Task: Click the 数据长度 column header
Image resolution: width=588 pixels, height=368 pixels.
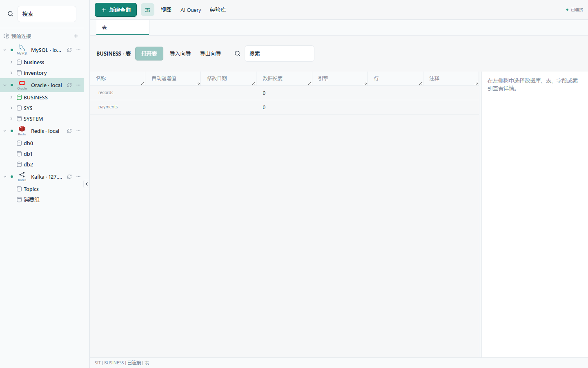Action: pyautogui.click(x=284, y=78)
